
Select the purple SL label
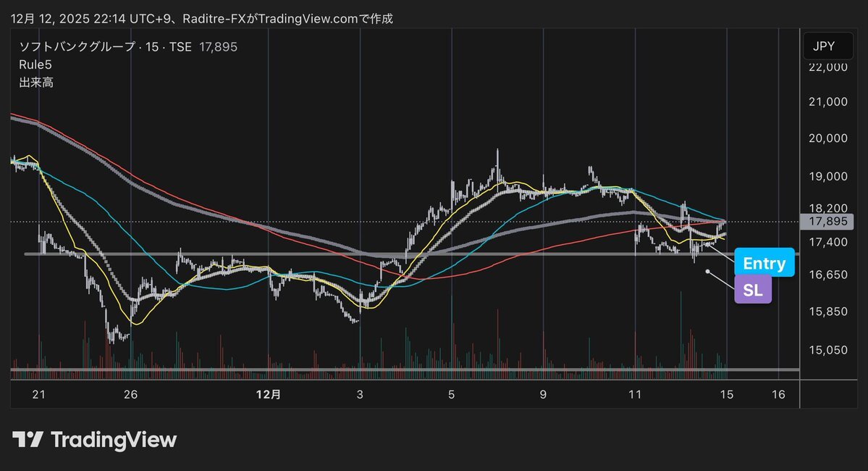pyautogui.click(x=753, y=291)
